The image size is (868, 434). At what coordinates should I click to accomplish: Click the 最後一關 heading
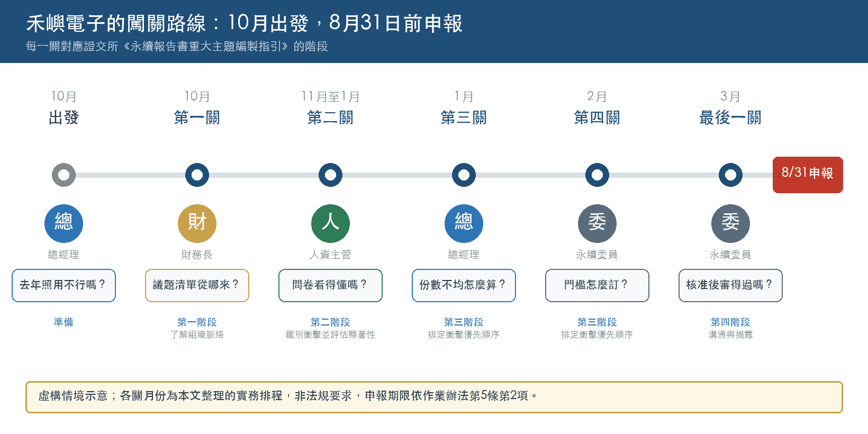coord(730,117)
